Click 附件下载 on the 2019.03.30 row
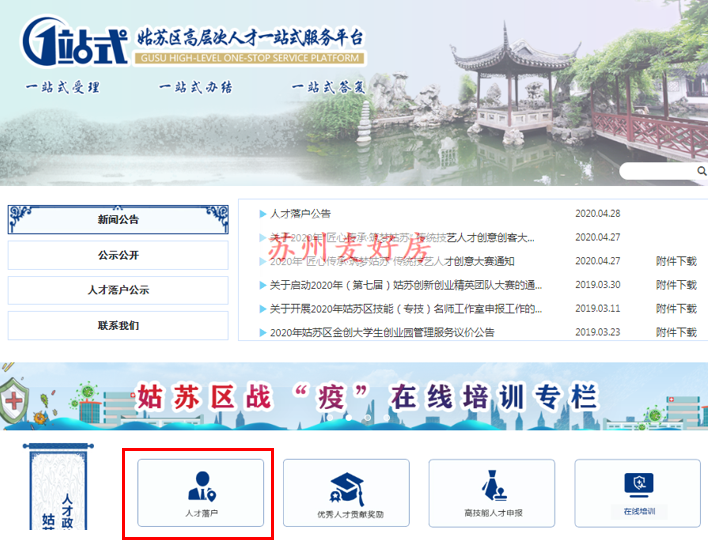712x544 pixels. coord(676,285)
